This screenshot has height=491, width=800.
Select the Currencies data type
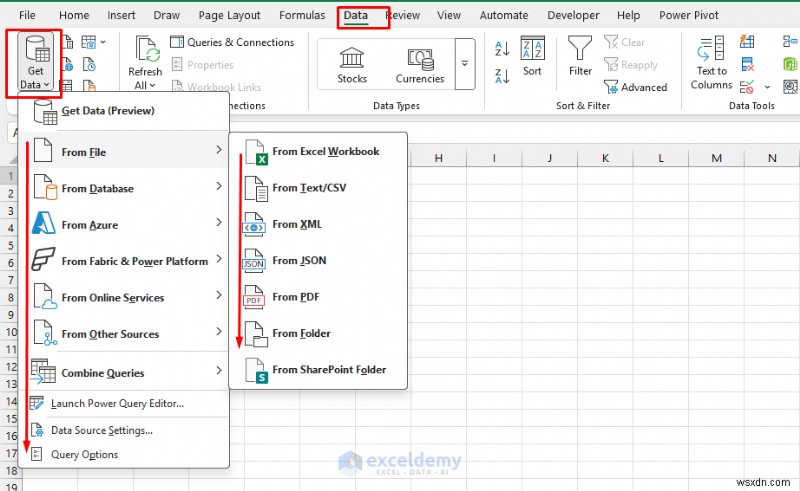[420, 65]
